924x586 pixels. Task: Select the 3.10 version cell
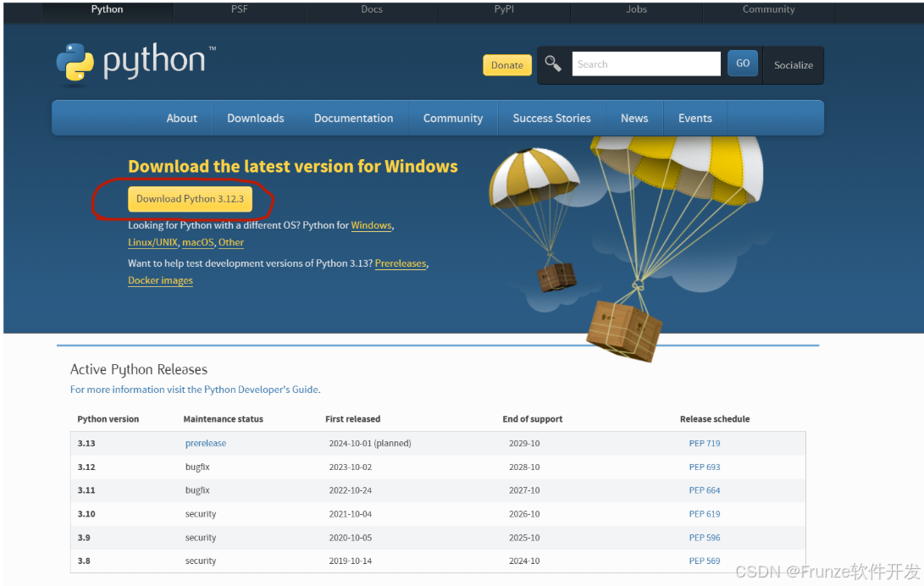(86, 514)
